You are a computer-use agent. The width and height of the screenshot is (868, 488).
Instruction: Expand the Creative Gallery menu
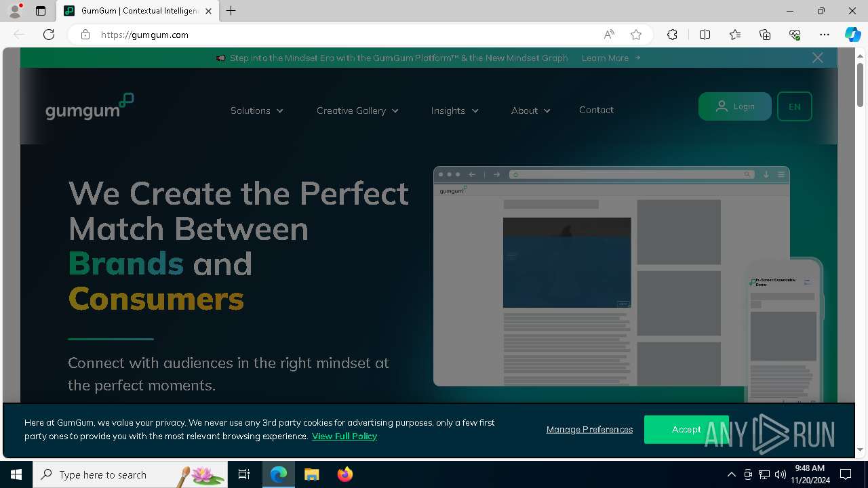357,110
